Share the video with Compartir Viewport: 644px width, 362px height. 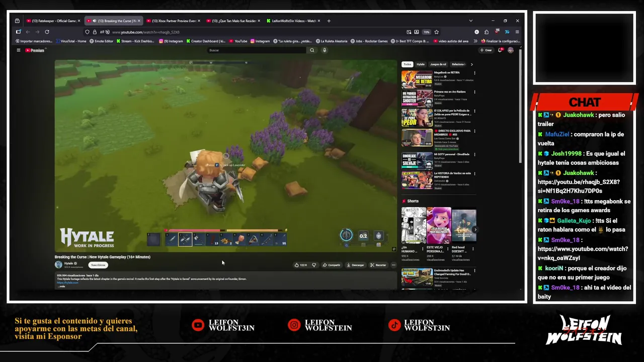[x=332, y=265]
